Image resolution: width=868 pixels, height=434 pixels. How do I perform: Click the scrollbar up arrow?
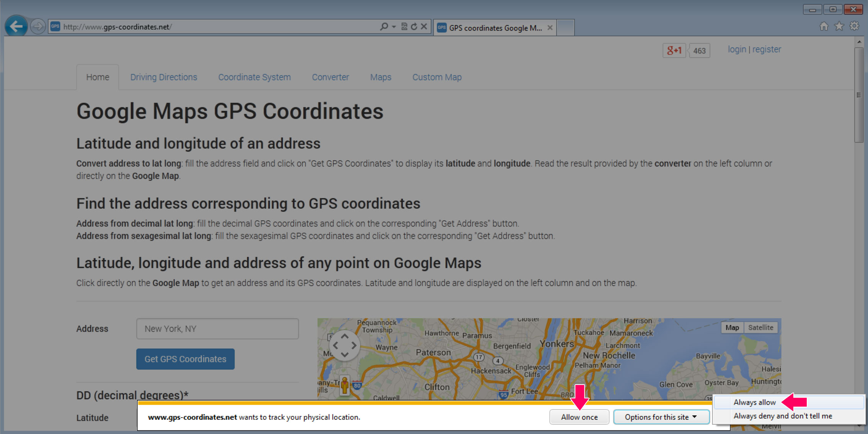(859, 41)
